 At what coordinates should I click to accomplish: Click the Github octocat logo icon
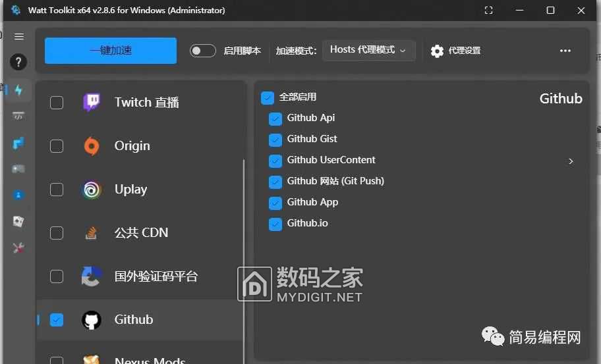pyautogui.click(x=91, y=320)
